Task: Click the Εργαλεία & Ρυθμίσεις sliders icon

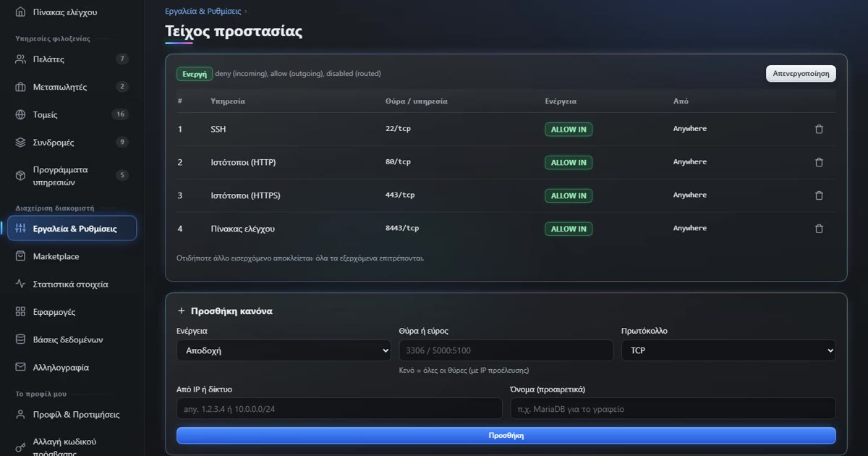Action: (20, 229)
